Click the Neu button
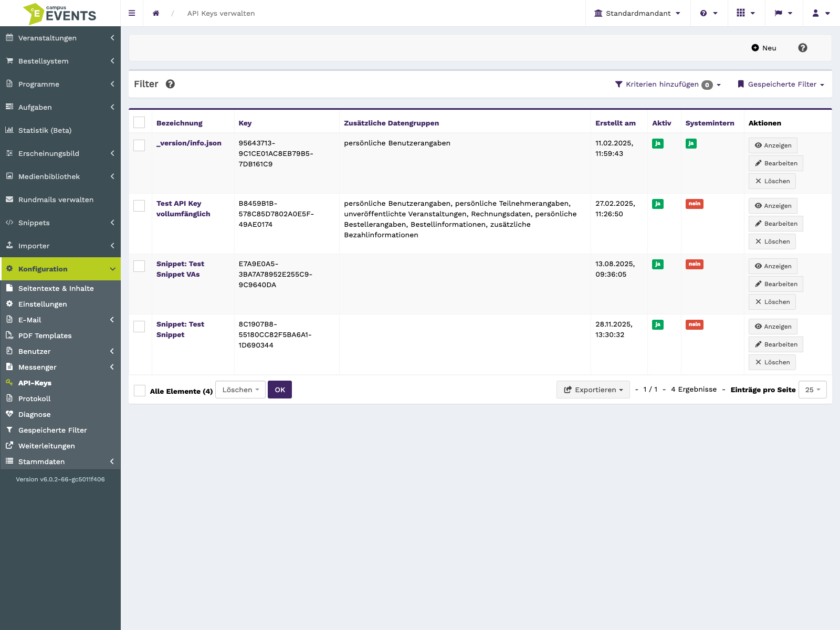The image size is (840, 630). 764,48
